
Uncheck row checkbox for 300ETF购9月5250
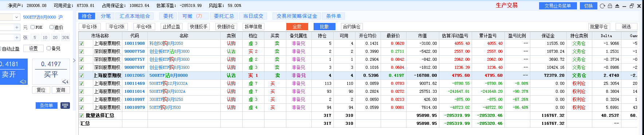coord(82,99)
